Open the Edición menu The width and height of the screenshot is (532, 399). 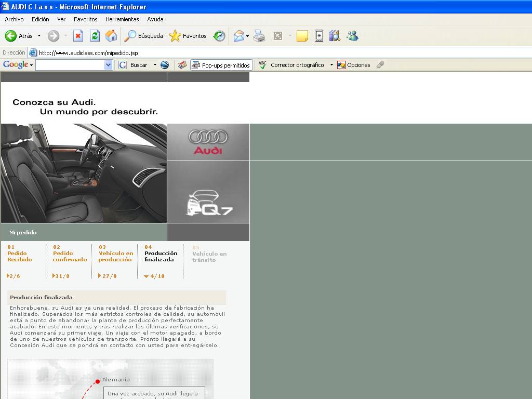coord(41,19)
